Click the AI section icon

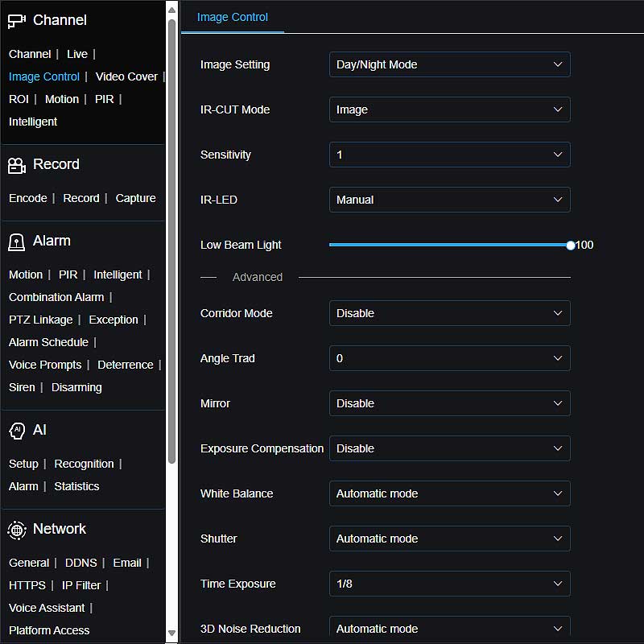pyautogui.click(x=16, y=430)
